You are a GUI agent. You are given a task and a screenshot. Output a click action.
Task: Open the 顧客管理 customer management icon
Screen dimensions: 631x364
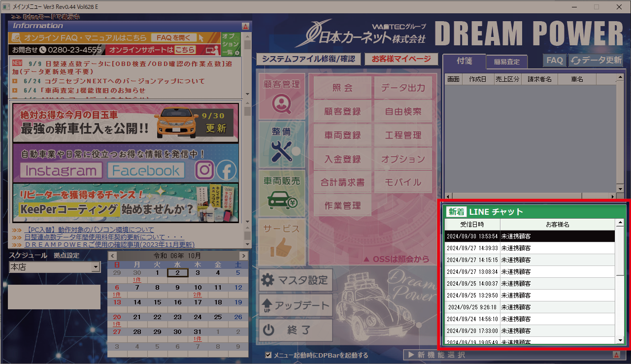[282, 97]
